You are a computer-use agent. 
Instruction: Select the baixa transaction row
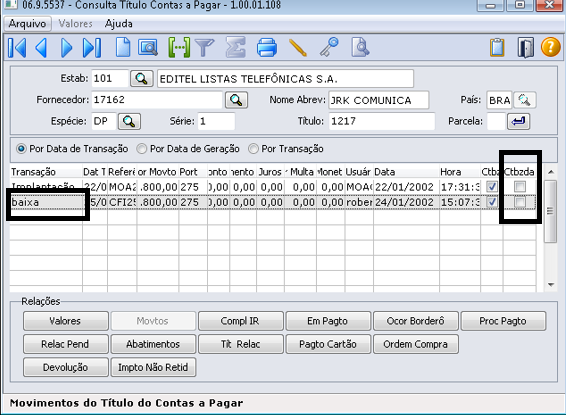pyautogui.click(x=272, y=202)
